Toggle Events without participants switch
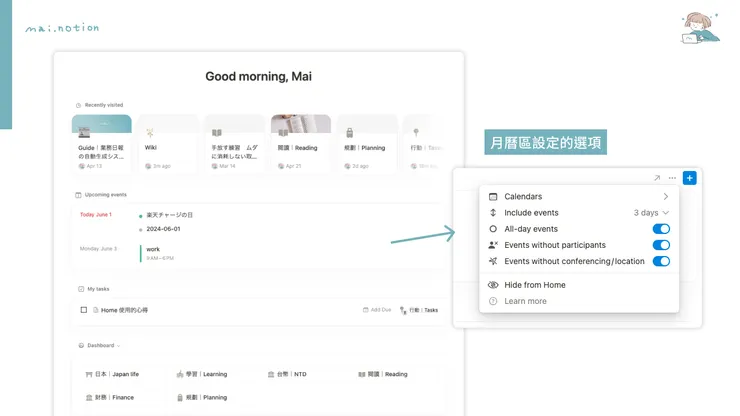Viewport: 740px width, 416px height. tap(661, 245)
